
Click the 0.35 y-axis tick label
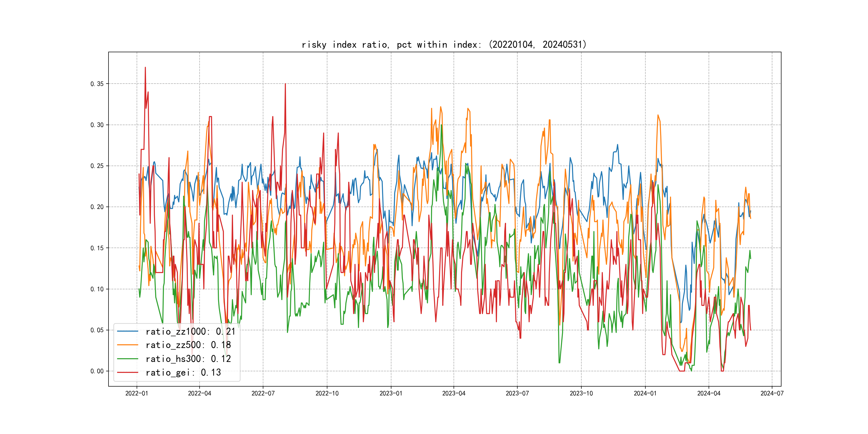pos(97,84)
